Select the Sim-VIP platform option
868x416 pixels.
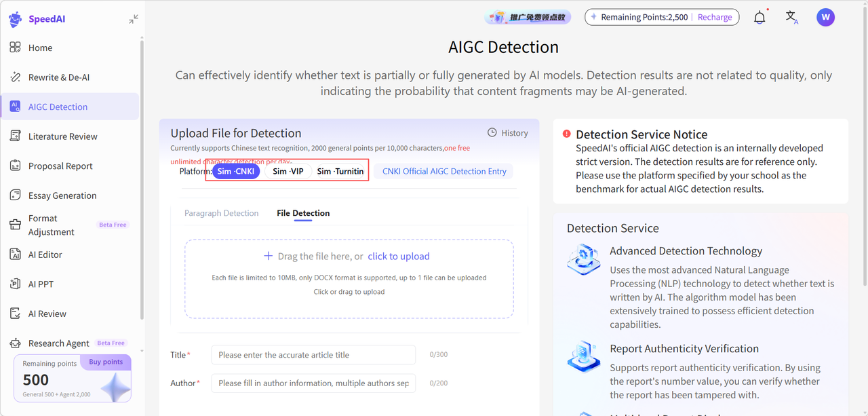click(288, 171)
